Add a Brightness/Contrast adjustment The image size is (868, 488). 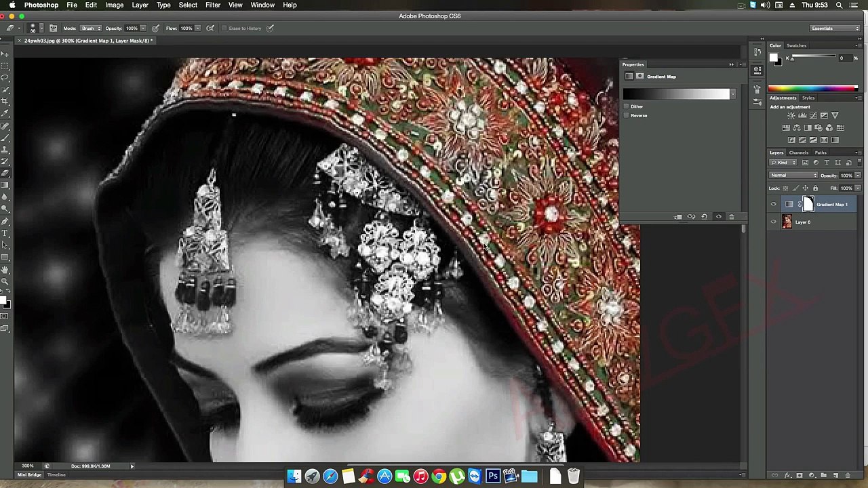pyautogui.click(x=791, y=115)
